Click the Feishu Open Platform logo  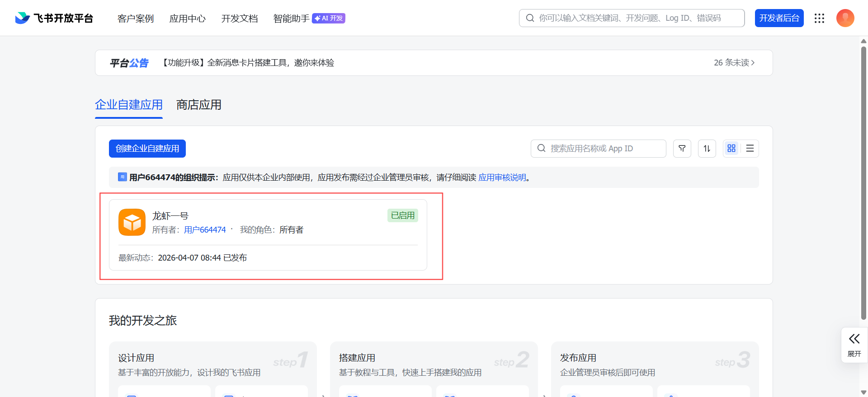pos(54,18)
